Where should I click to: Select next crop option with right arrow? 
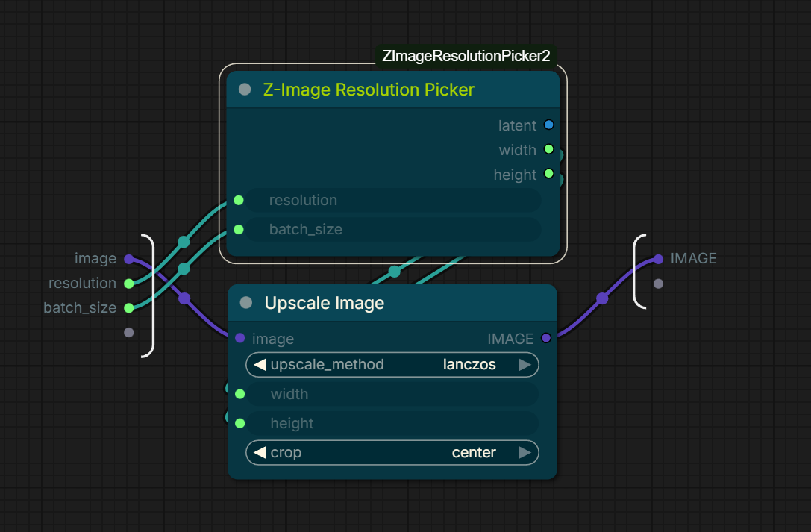525,452
